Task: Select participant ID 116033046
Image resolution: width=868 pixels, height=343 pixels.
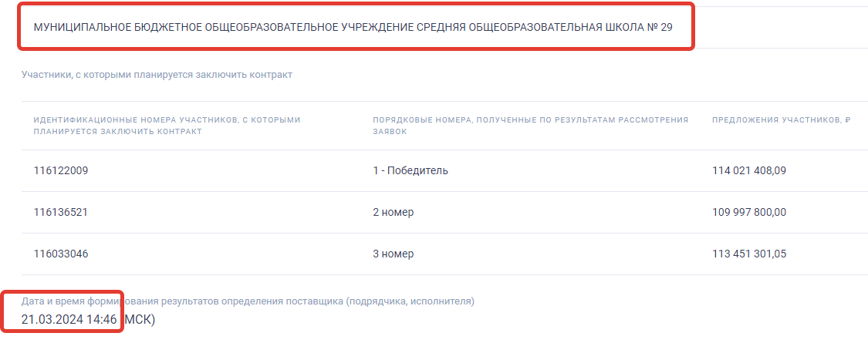Action: click(x=61, y=254)
